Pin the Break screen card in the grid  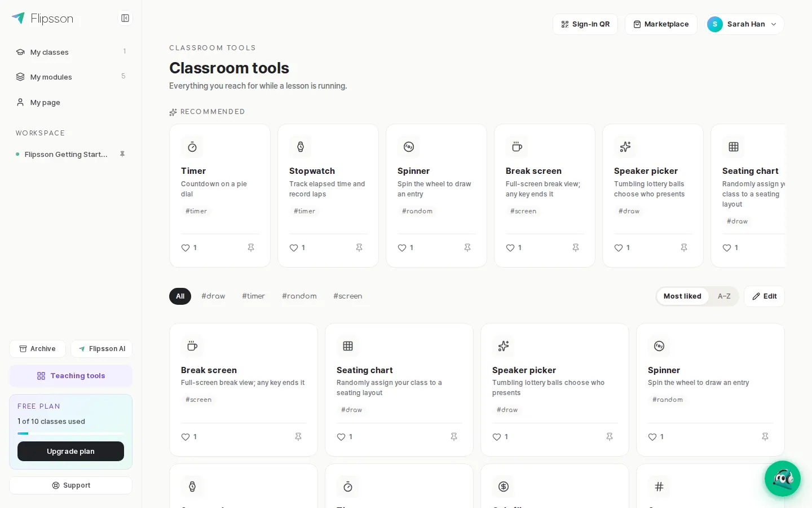298,437
